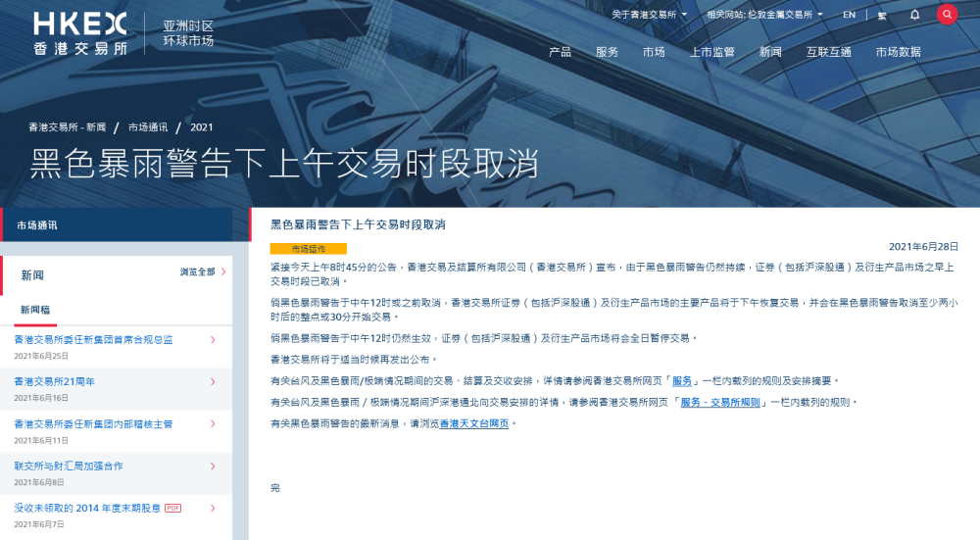This screenshot has height=540, width=980.
Task: Select the 新闻稿 tab
Action: 35,310
